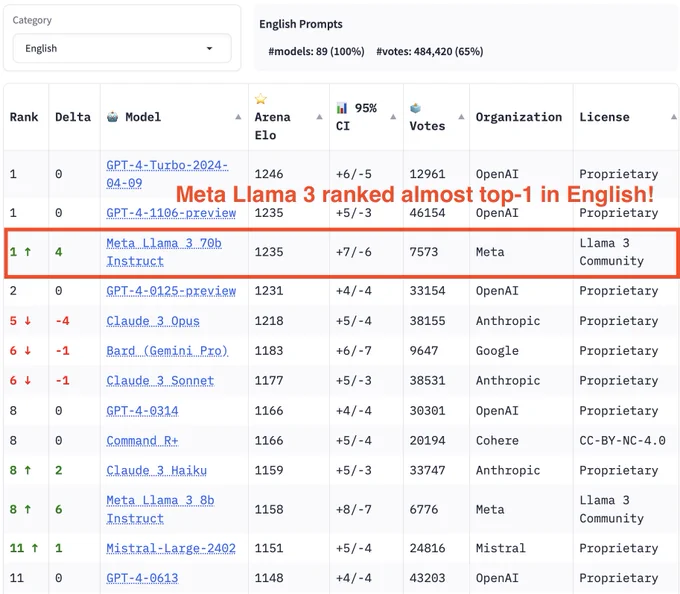680x594 pixels.
Task: Open the Command R+ model link
Action: [142, 441]
